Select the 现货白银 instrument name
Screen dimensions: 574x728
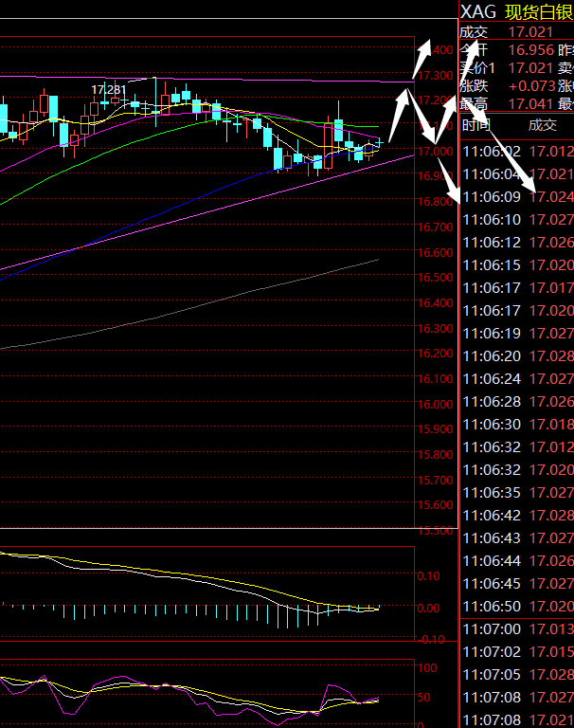pos(537,11)
